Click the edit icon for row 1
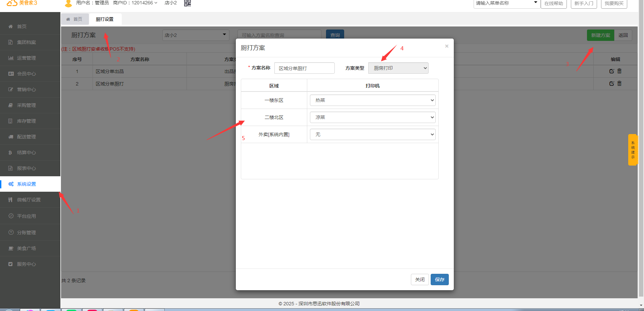 (611, 71)
